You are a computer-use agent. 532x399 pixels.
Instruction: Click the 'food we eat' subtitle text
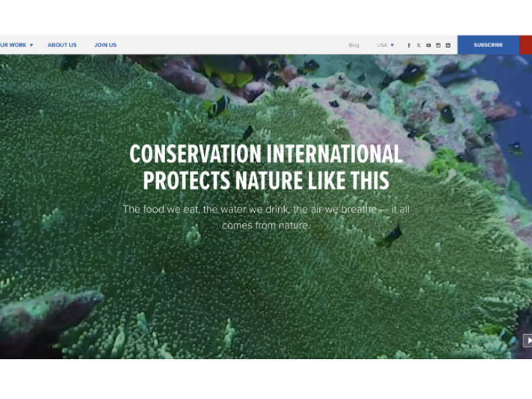point(266,217)
